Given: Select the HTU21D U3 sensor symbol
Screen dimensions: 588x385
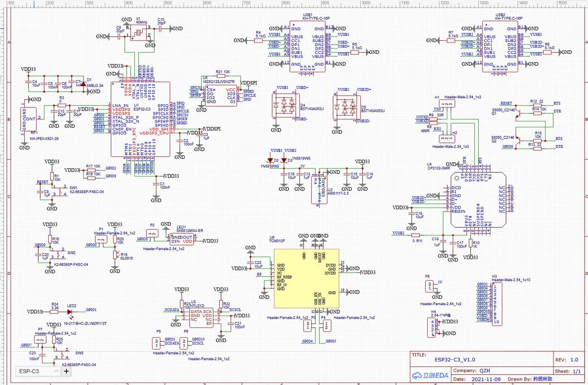Looking at the screenshot, I should (x=201, y=317).
